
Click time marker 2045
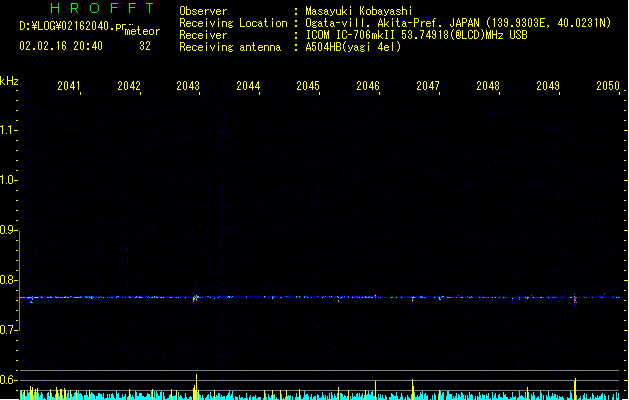point(308,86)
